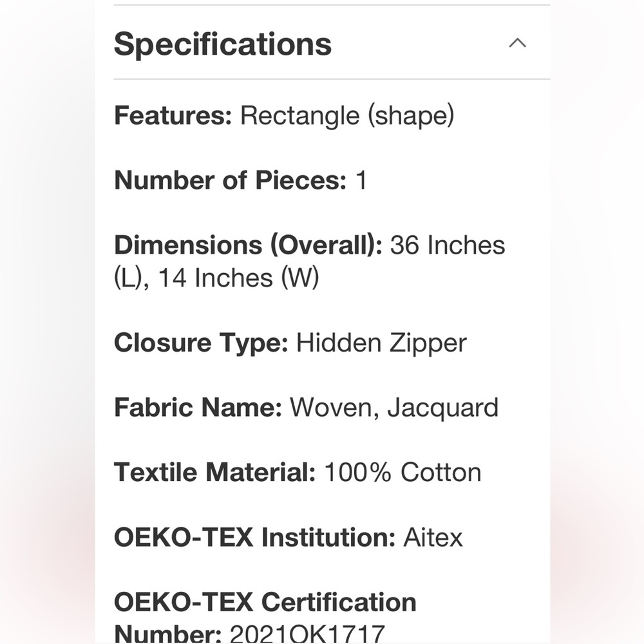Click the Specifications section heading
This screenshot has width=644, height=644.
223,44
